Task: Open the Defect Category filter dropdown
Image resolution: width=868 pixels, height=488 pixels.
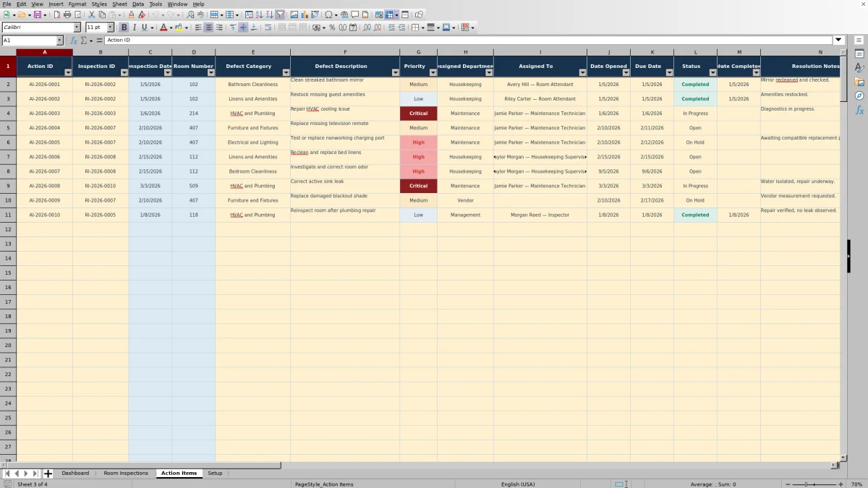Action: coord(286,72)
